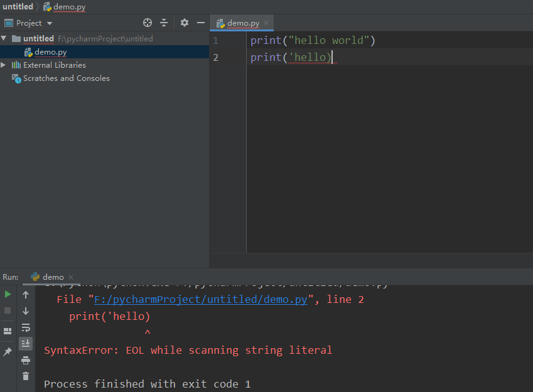The height and width of the screenshot is (392, 533).
Task: Click the Locate/Select Opened File crosshair icon
Action: pos(147,23)
